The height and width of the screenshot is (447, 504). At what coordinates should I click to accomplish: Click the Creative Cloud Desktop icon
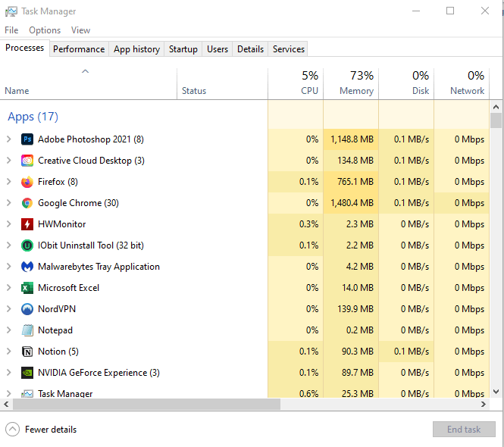[x=27, y=161]
